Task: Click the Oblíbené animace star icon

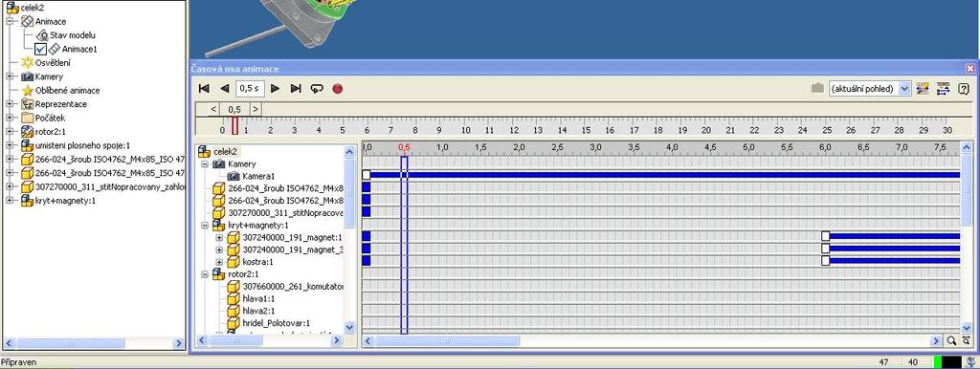Action: click(27, 90)
